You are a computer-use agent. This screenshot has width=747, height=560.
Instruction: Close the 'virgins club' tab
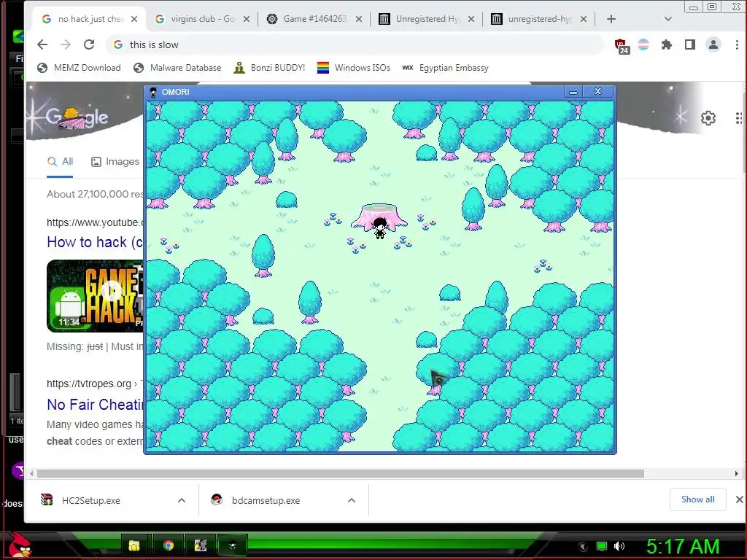tap(247, 19)
